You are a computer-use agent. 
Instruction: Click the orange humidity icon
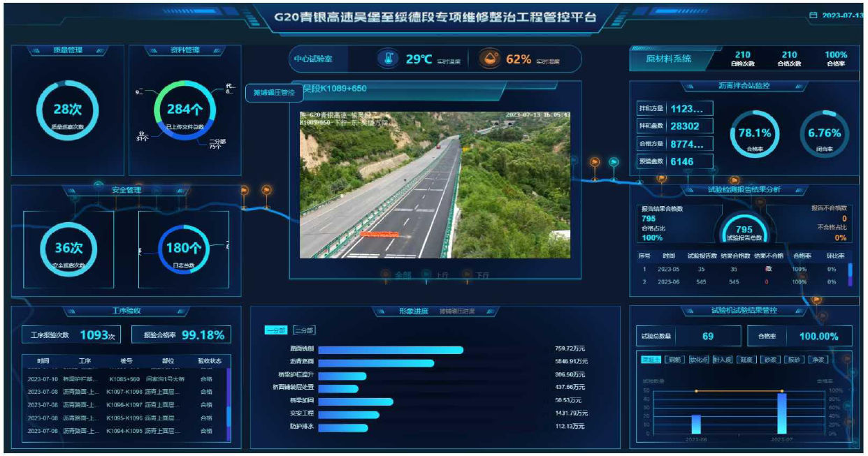[489, 59]
